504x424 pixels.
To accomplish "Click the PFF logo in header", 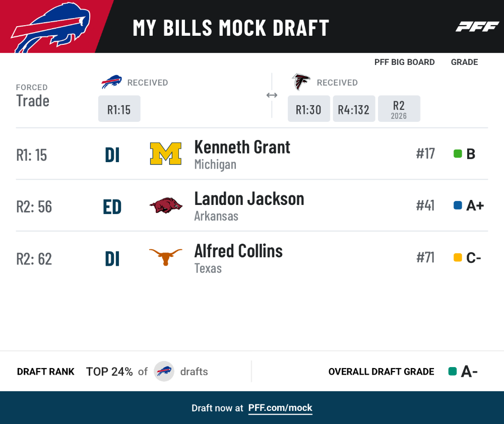I will coord(477,27).
